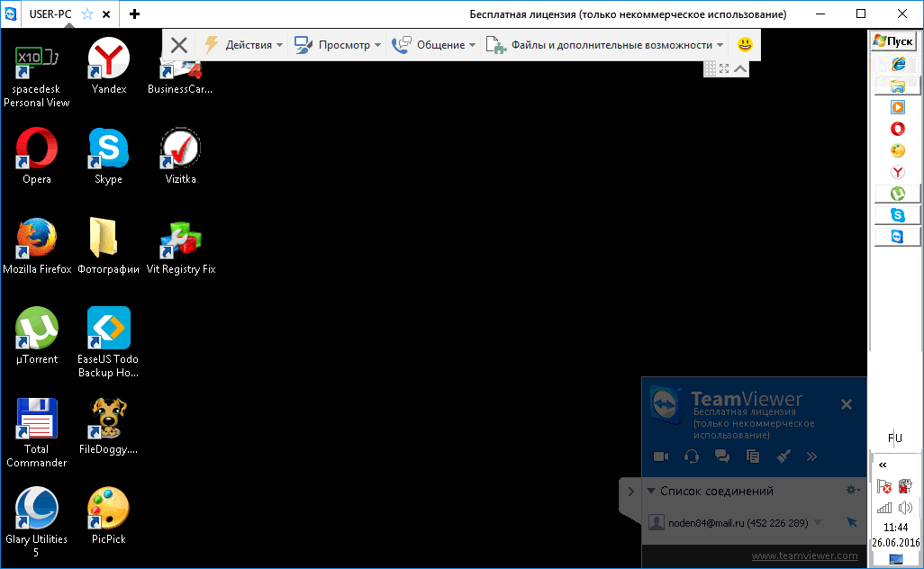The height and width of the screenshot is (569, 924).
Task: Click the whiteboard brush icon in panel
Action: (784, 456)
